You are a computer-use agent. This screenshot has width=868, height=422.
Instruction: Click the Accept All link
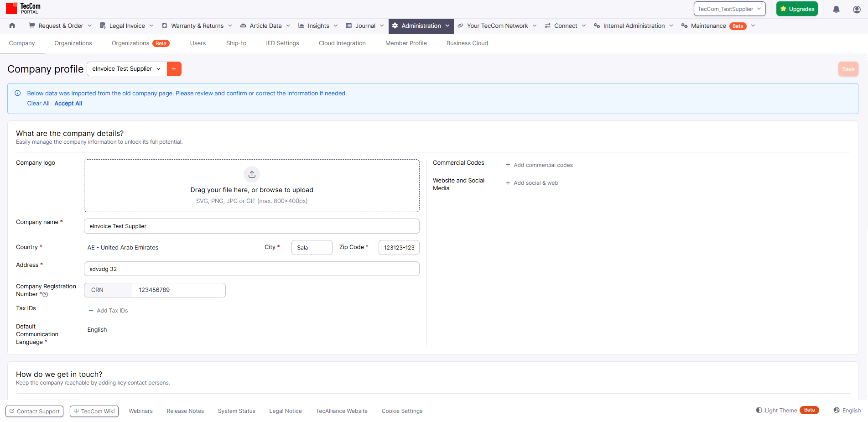click(x=68, y=104)
